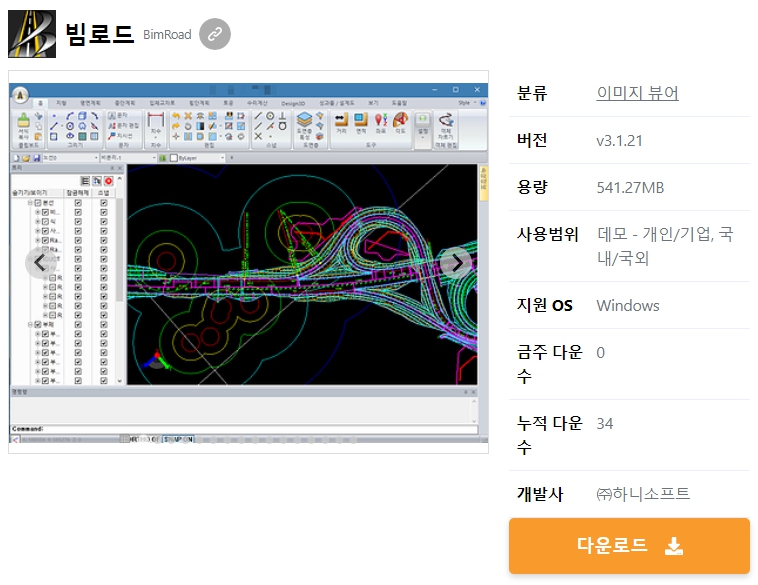
Task: Click the link icon beside BimRoad
Action: click(x=215, y=34)
